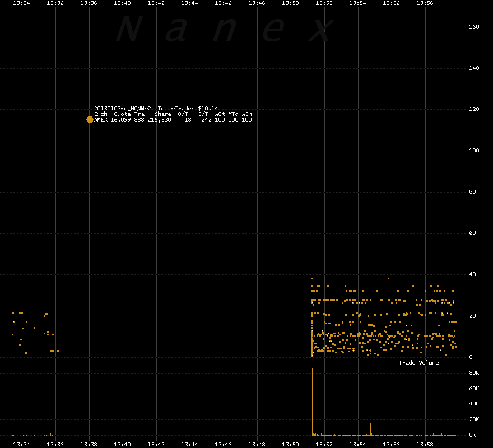Click the second-tallest volume spike after 13:54

371,429
